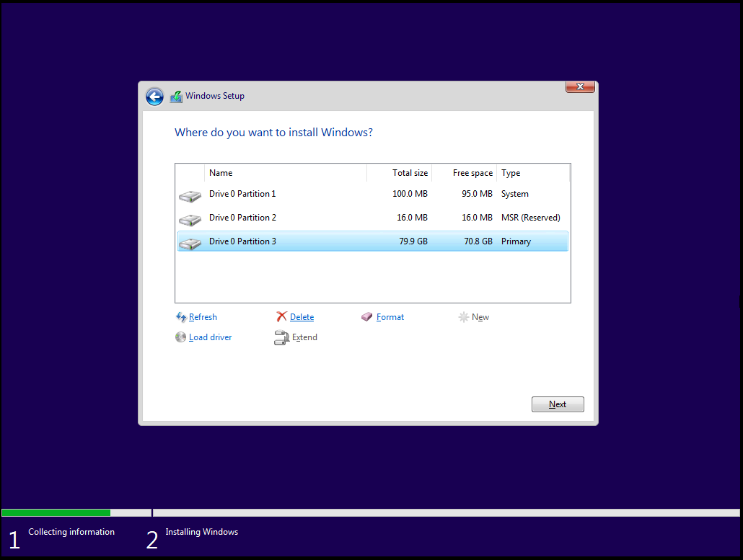743x560 pixels.
Task: Click the Load driver disc icon
Action: [x=180, y=337]
